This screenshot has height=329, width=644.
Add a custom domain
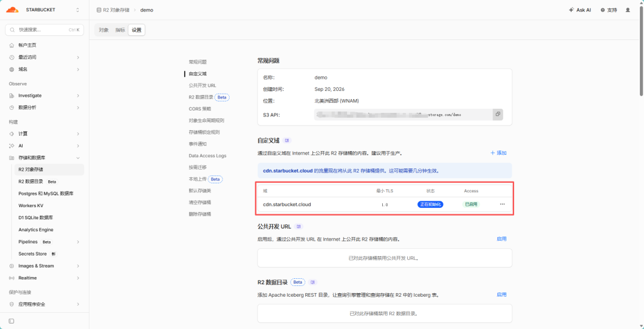(499, 153)
